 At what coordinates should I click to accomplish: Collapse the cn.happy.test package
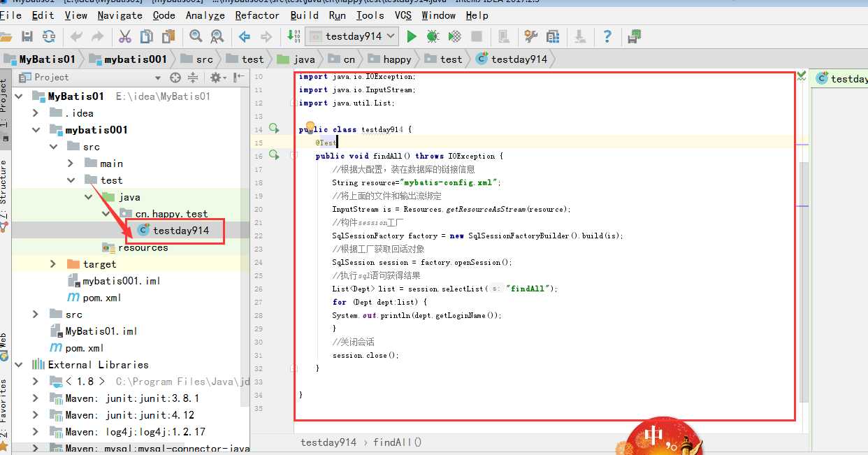106,214
